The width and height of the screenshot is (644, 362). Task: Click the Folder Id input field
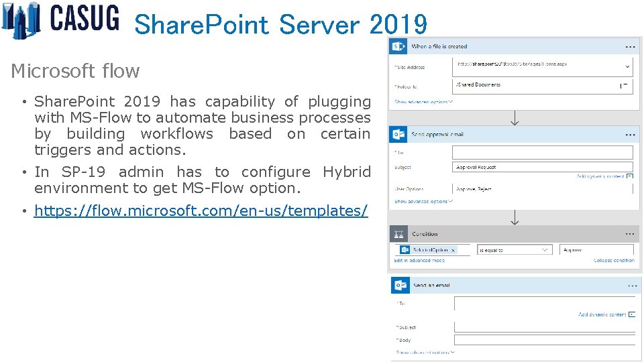[x=542, y=86]
